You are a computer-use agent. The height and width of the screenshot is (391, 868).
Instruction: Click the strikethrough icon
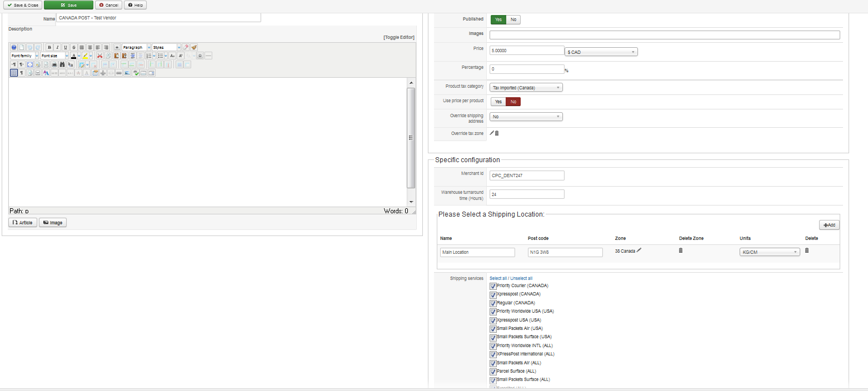[x=73, y=47]
